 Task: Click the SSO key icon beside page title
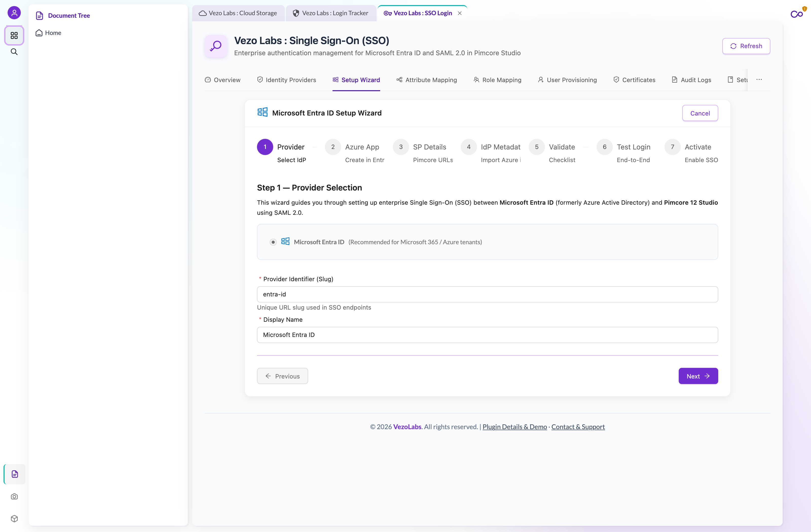[x=216, y=46]
